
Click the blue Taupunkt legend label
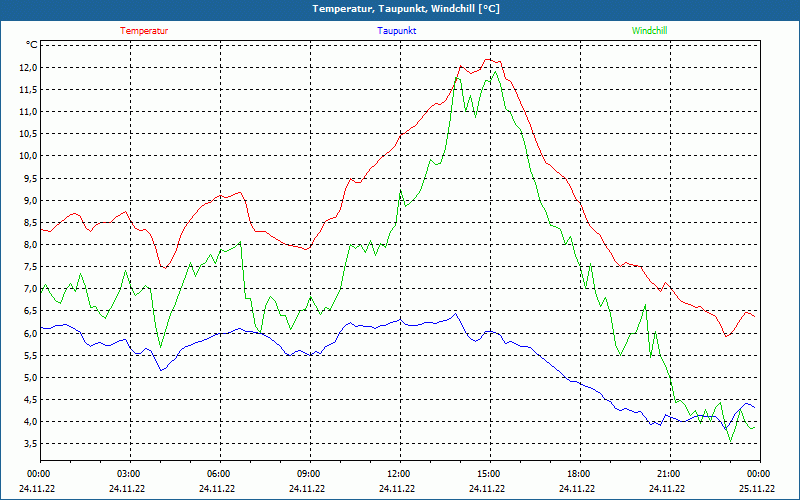(396, 31)
